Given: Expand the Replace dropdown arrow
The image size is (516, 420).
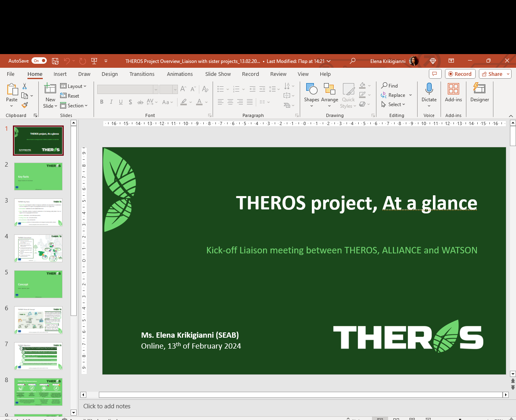Looking at the screenshot, I should 410,95.
